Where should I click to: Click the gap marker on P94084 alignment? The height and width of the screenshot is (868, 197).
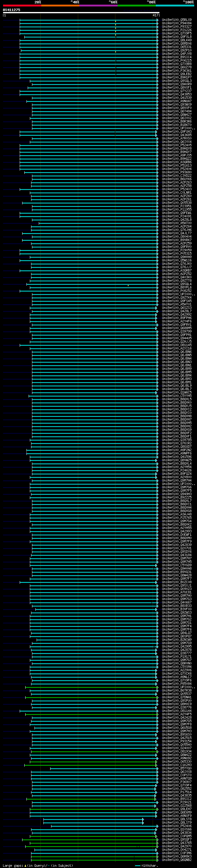[115, 24]
